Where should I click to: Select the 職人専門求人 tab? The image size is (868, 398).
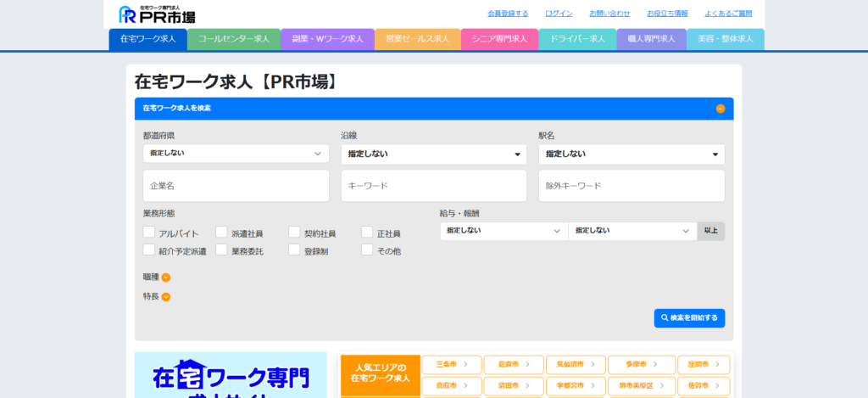click(652, 39)
